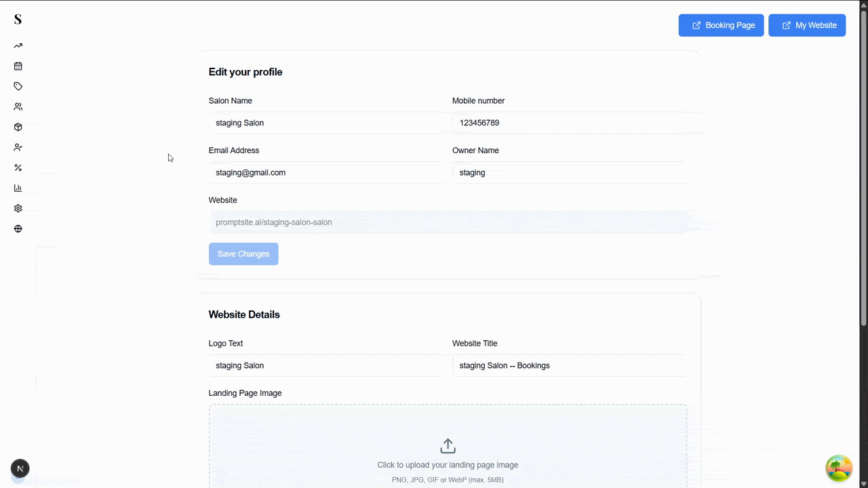Viewport: 868px width, 488px height.
Task: Open the analytics trending chart icon
Action: click(18, 45)
